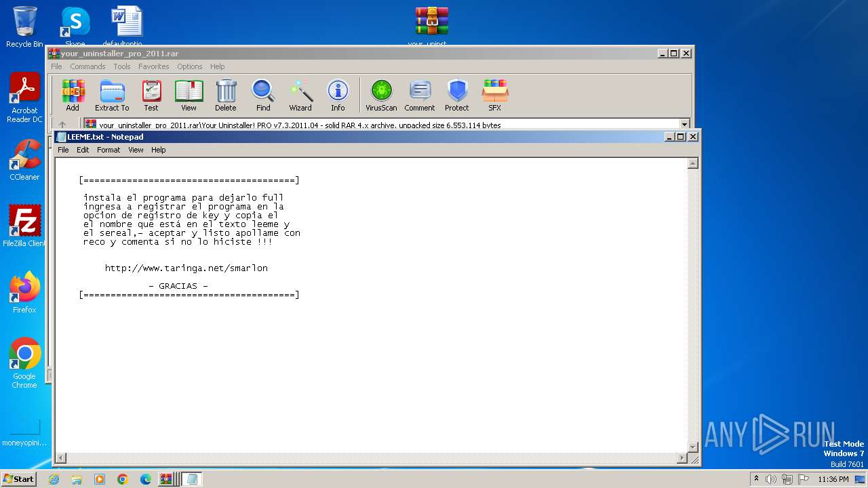Go up one folder in WinRAR
The height and width of the screenshot is (488, 868).
pos(62,125)
